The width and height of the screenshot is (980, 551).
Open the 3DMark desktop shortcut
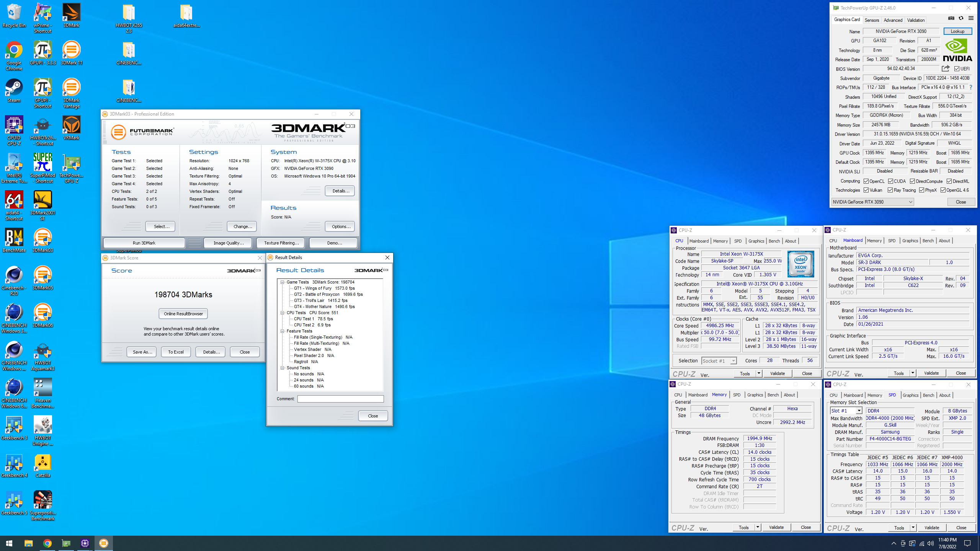tap(71, 16)
